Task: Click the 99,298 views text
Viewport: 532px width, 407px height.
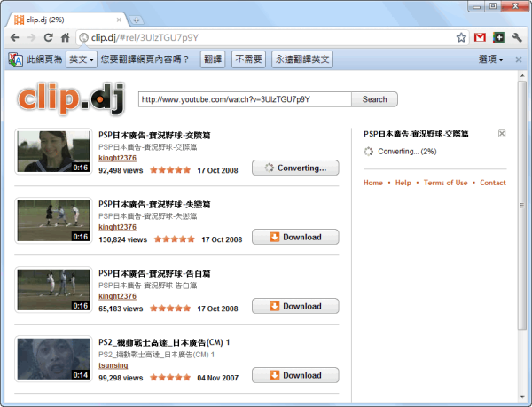Action: coord(121,378)
